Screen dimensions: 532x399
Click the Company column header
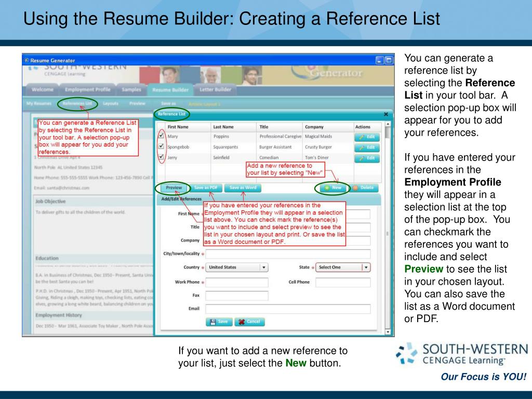(328, 127)
